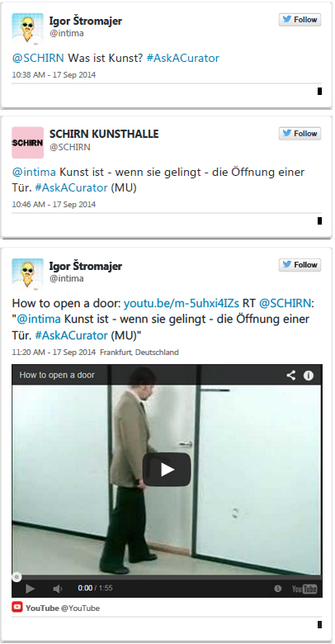Click the share icon on the video
The width and height of the screenshot is (335, 644).
[x=291, y=375]
